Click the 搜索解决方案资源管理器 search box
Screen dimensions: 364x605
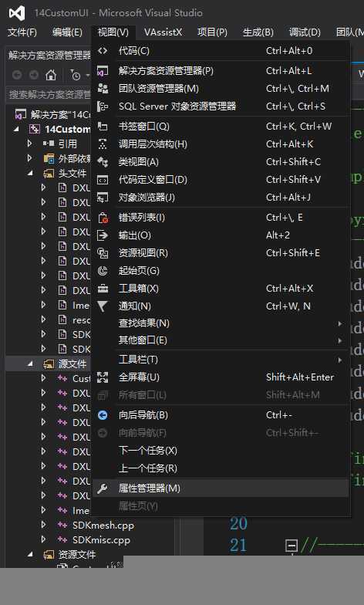pyautogui.click(x=49, y=94)
